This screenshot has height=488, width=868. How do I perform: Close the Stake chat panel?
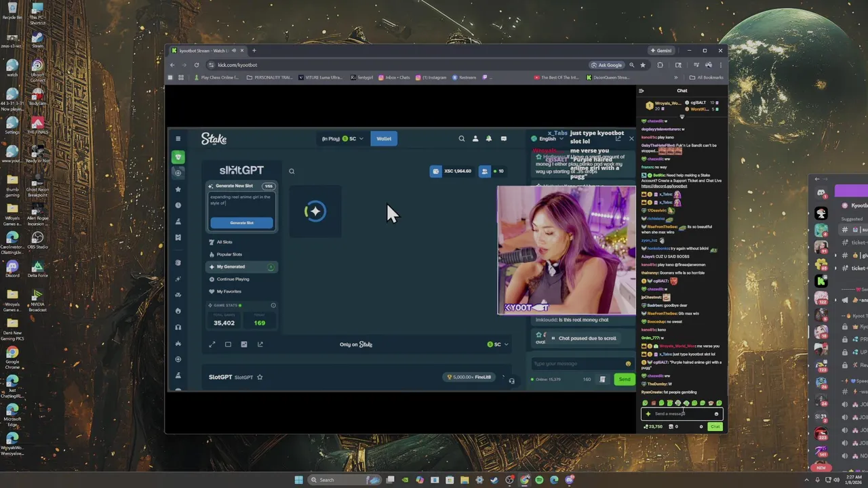coord(631,138)
